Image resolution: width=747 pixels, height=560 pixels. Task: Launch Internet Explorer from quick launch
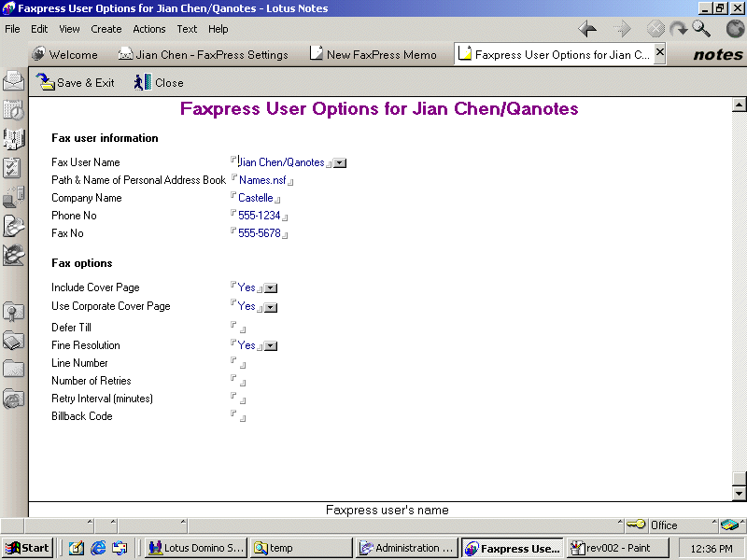(x=98, y=548)
